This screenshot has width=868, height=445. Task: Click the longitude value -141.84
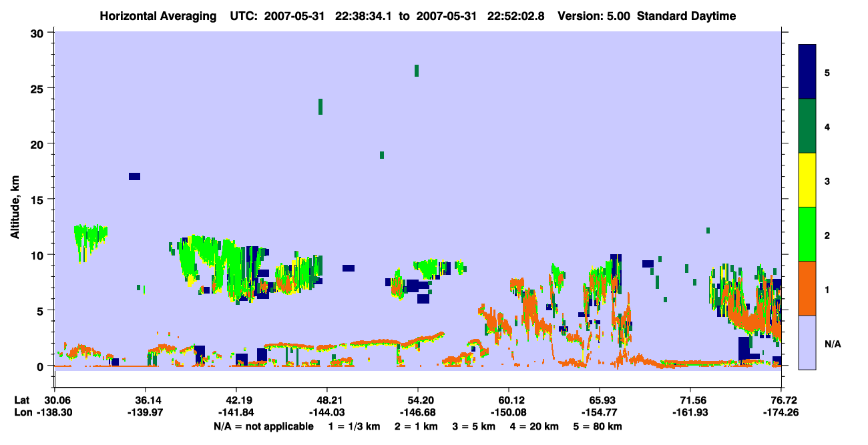coord(236,412)
